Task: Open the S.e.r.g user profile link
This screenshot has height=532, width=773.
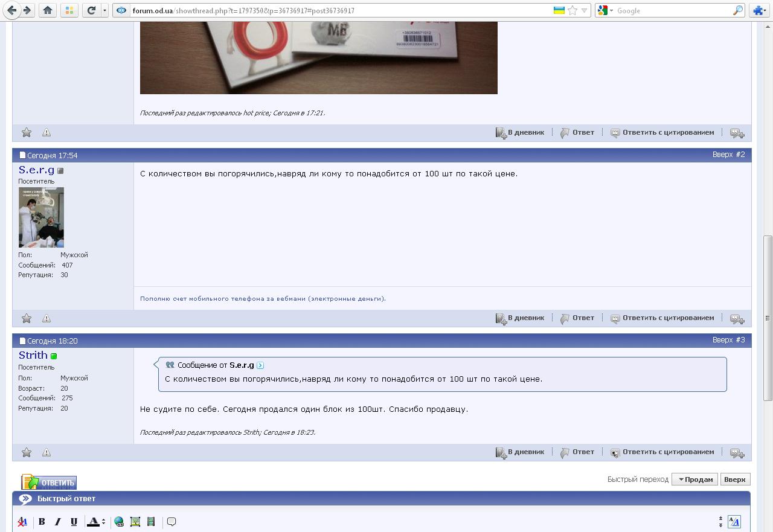Action: click(36, 170)
